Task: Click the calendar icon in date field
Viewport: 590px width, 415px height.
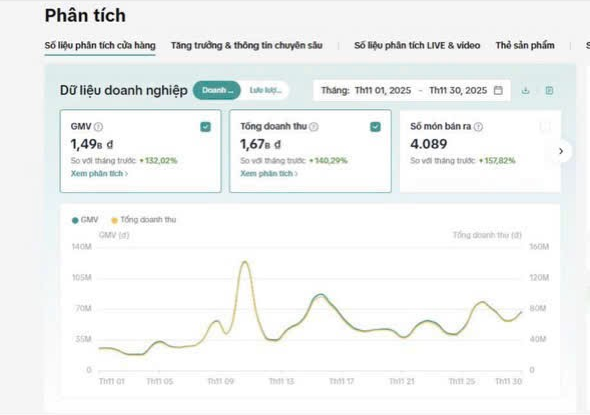Action: (498, 90)
